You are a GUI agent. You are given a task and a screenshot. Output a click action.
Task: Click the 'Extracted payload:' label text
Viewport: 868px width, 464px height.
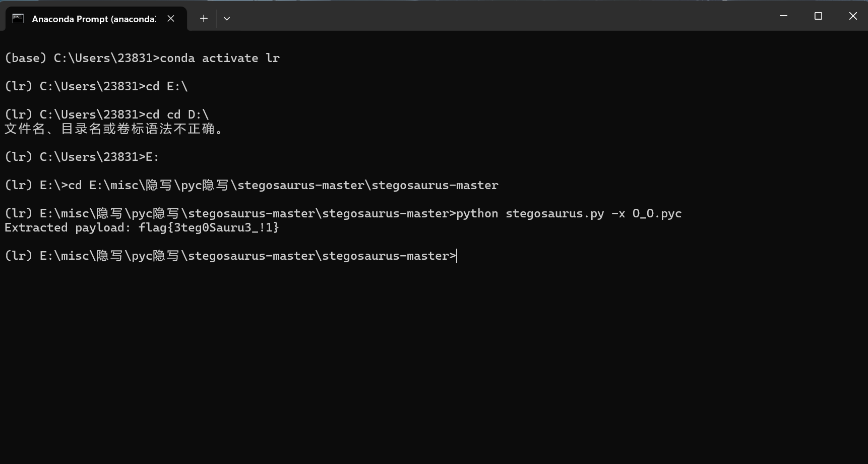[x=68, y=227]
